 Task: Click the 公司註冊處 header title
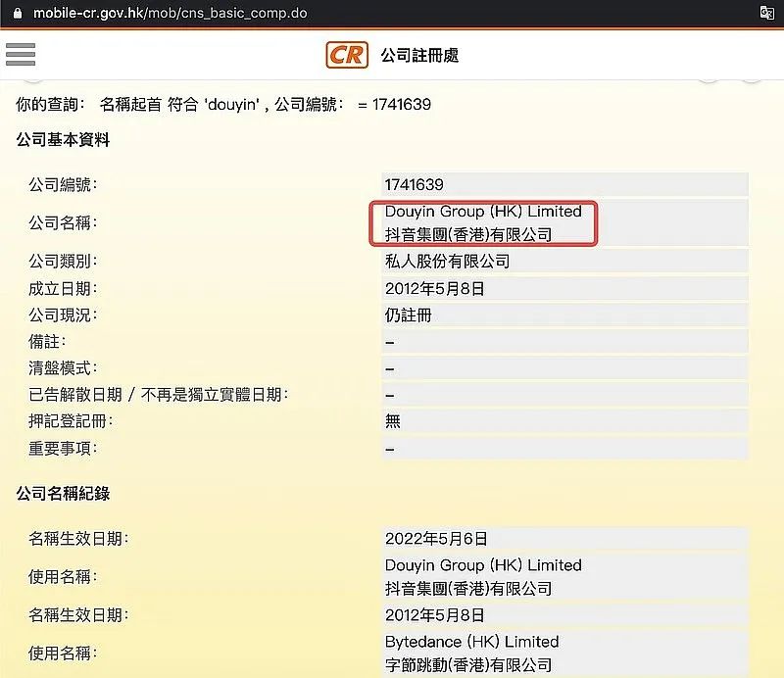(x=419, y=56)
